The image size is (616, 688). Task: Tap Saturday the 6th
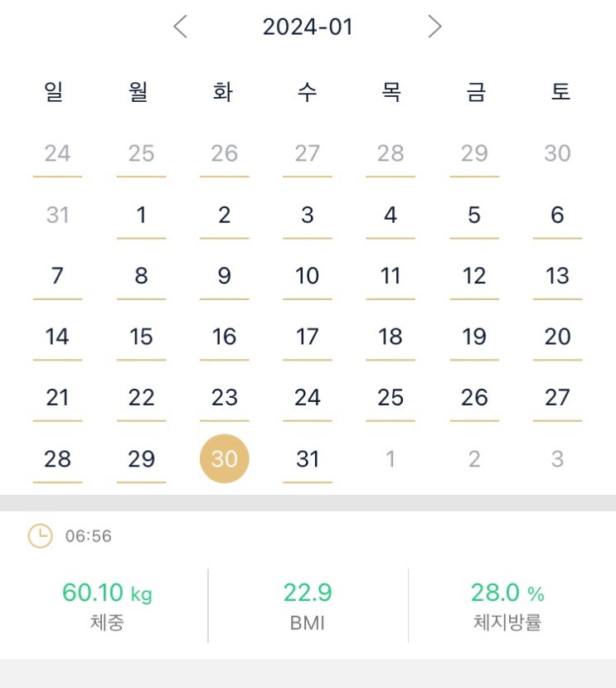(x=557, y=216)
